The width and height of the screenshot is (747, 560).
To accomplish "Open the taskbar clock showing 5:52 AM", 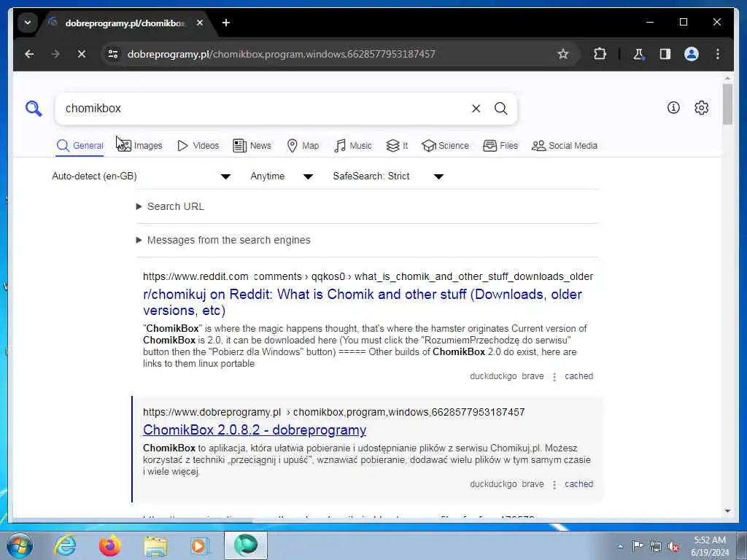I will tap(710, 546).
